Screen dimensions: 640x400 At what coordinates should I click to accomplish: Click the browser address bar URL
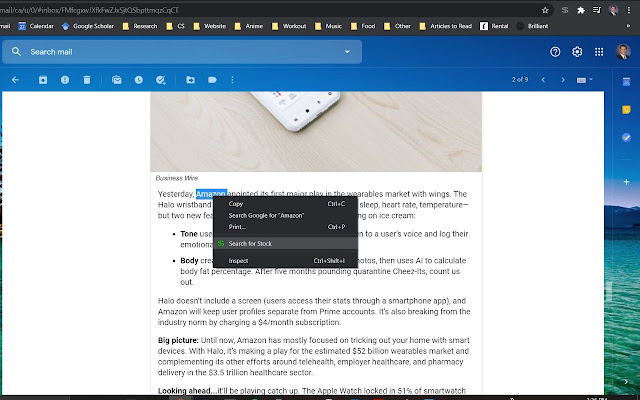click(90, 10)
